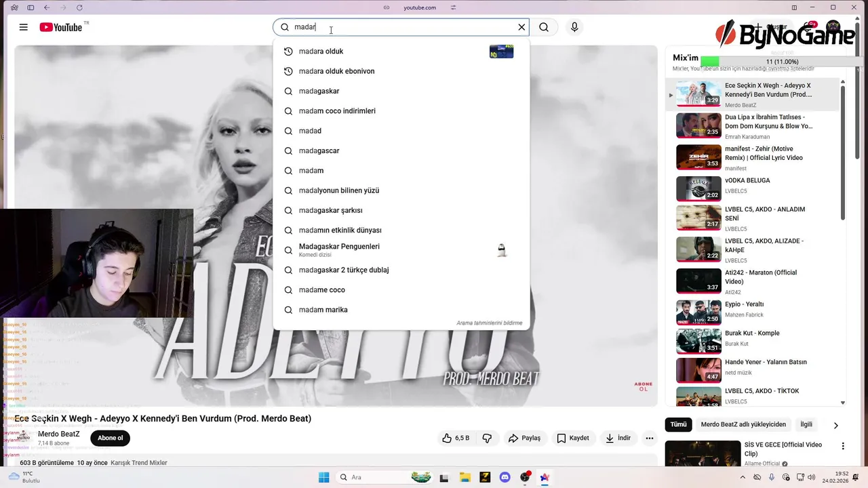Play 'LVBEL C5, AKDO - ANLADIM SENİ'
The image size is (868, 488).
751,218
